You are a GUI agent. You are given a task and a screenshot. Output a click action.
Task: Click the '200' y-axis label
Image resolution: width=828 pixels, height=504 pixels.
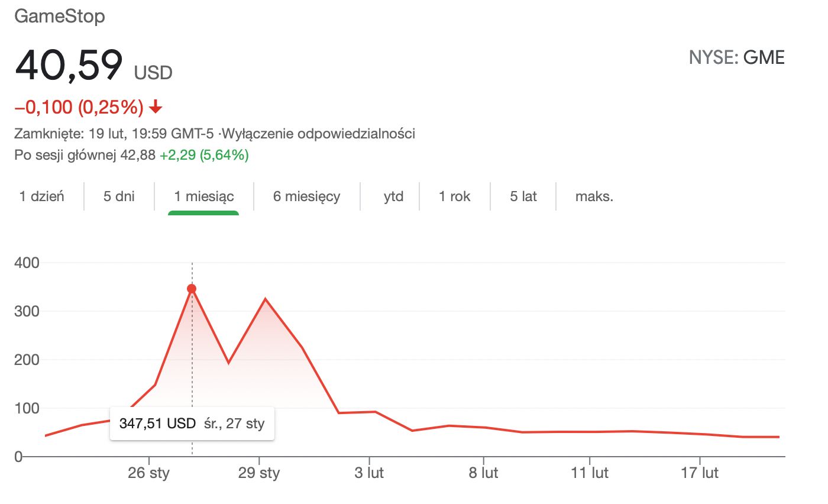[27, 360]
